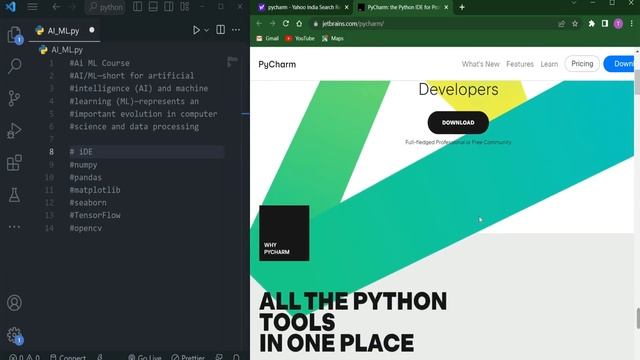Click the editor minimap preview
The image size is (640, 360).
click(x=233, y=62)
